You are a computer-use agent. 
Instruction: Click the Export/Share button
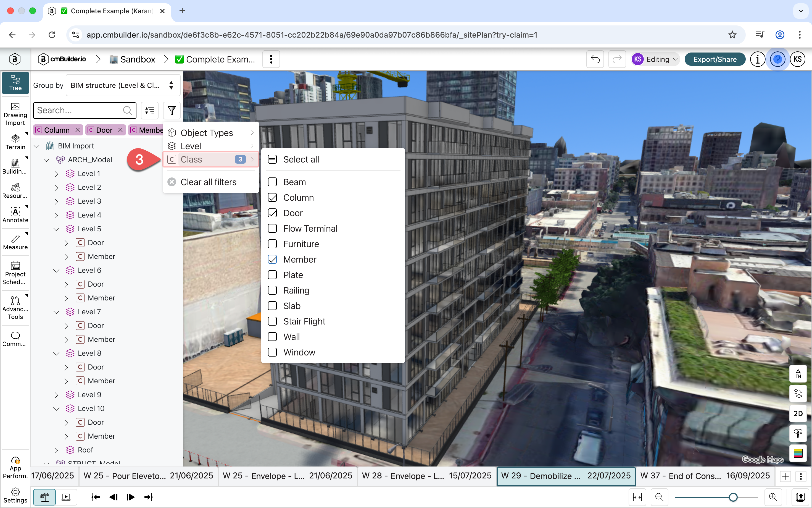point(715,59)
